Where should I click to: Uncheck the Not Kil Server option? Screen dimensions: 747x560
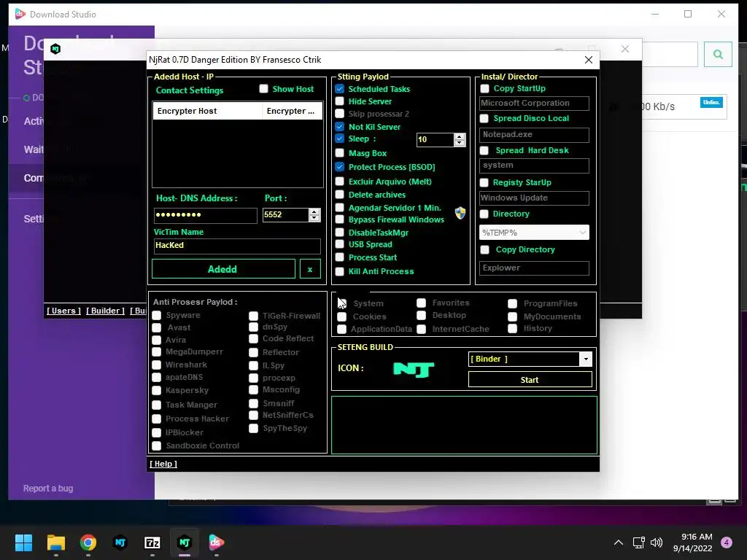coord(340,127)
